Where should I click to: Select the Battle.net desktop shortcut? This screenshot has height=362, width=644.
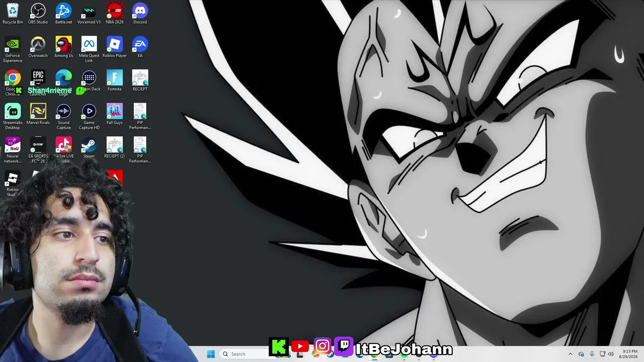click(63, 14)
